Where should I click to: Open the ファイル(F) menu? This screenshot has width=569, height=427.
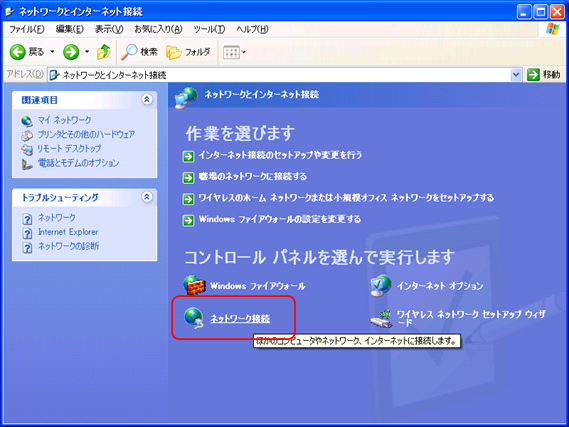(27, 29)
